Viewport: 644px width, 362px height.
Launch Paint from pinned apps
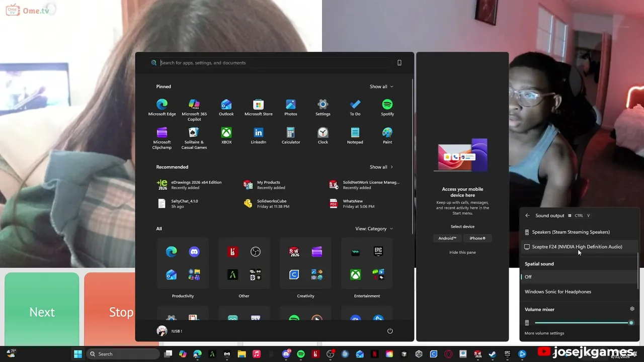387,136
